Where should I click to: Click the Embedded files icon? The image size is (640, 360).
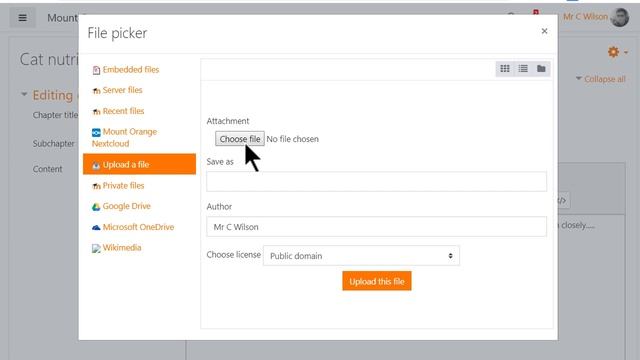pyautogui.click(x=96, y=70)
